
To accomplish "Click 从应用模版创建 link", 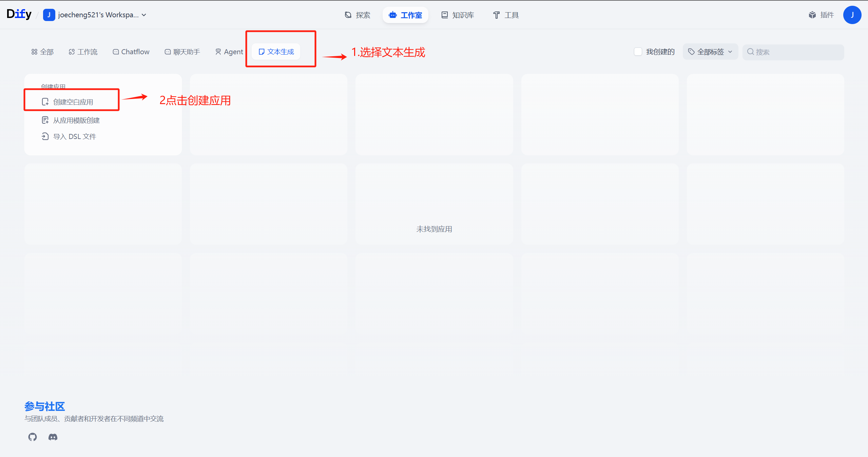I will tap(76, 120).
